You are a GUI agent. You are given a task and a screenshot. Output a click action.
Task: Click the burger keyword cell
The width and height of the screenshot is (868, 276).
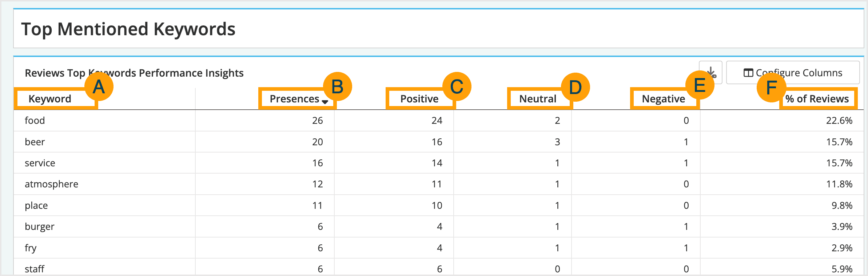click(39, 227)
